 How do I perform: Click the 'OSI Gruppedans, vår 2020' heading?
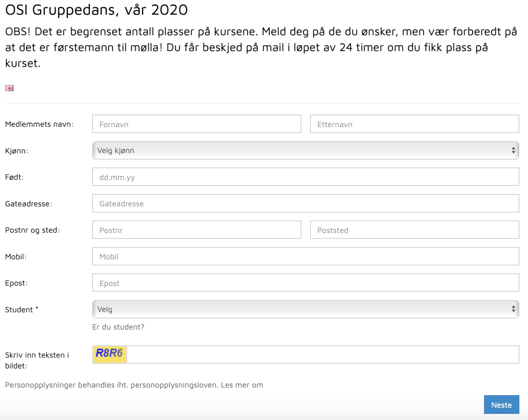point(97,10)
